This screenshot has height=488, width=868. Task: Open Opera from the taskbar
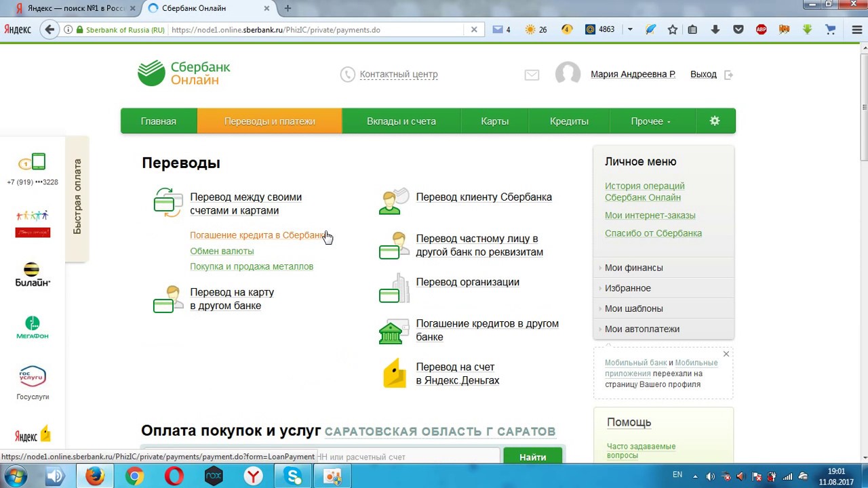point(174,476)
